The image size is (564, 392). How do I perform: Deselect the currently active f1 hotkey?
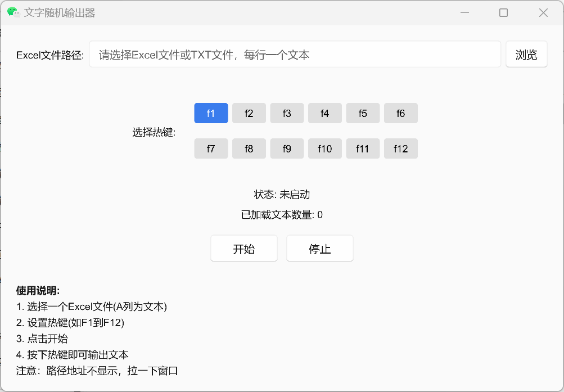211,113
